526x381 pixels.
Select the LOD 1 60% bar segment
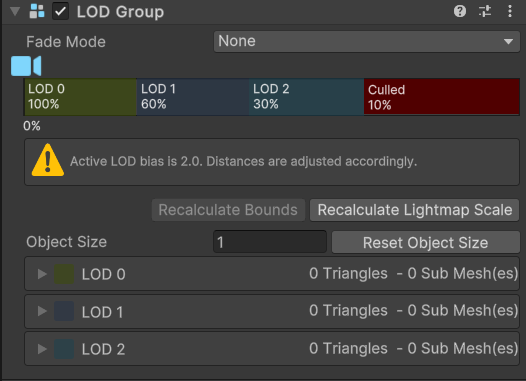(193, 97)
